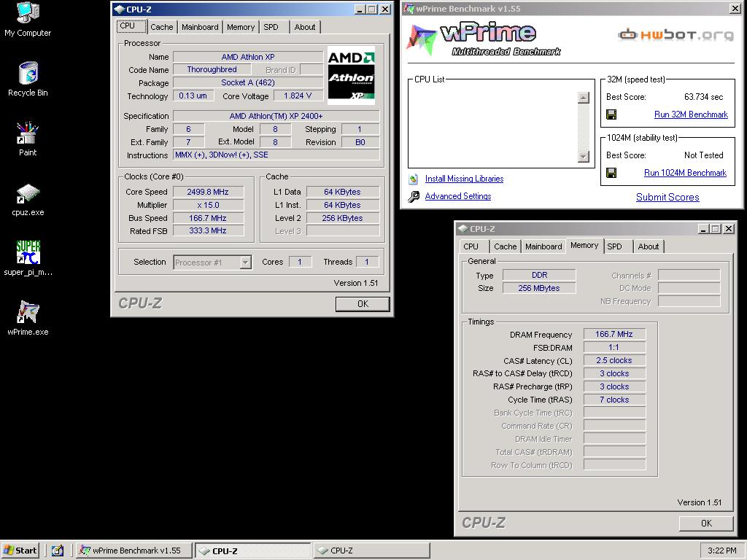This screenshot has width=747, height=560.
Task: Switch to About tab in Memory window
Action: [x=649, y=246]
